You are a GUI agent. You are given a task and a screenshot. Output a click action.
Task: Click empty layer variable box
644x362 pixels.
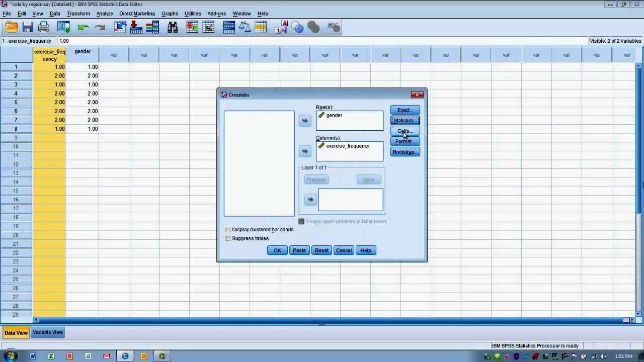[x=350, y=200]
